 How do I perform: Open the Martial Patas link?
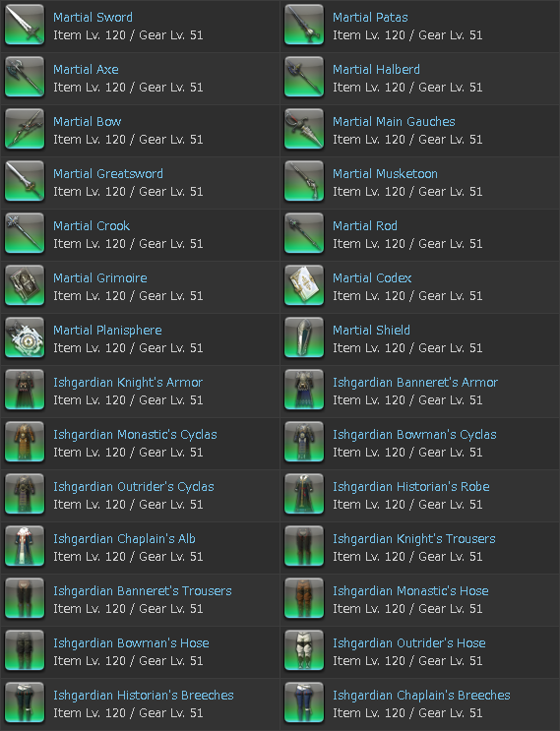370,18
